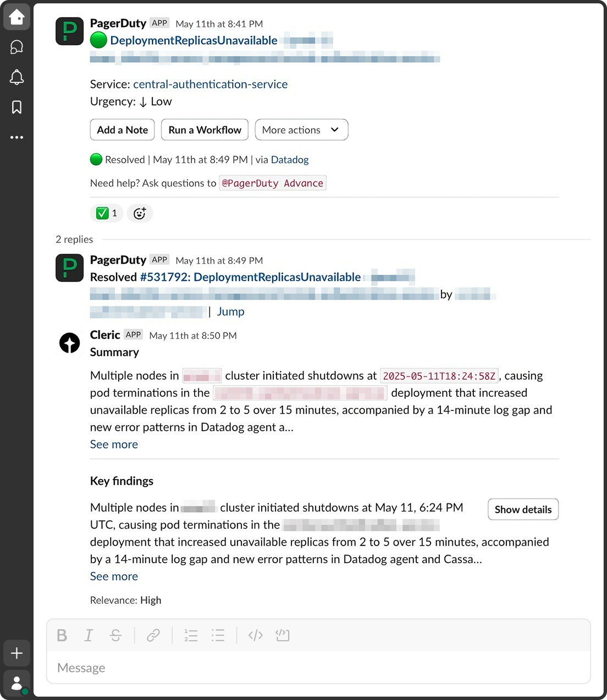Screen dimensions: 607x700
Task: Click the plus create button in sidebar
Action: coord(16,653)
